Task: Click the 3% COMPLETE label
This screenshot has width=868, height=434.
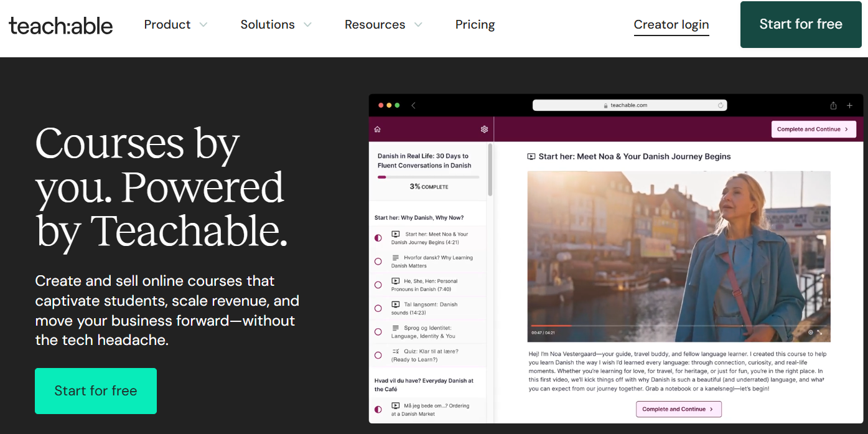Action: [x=429, y=187]
